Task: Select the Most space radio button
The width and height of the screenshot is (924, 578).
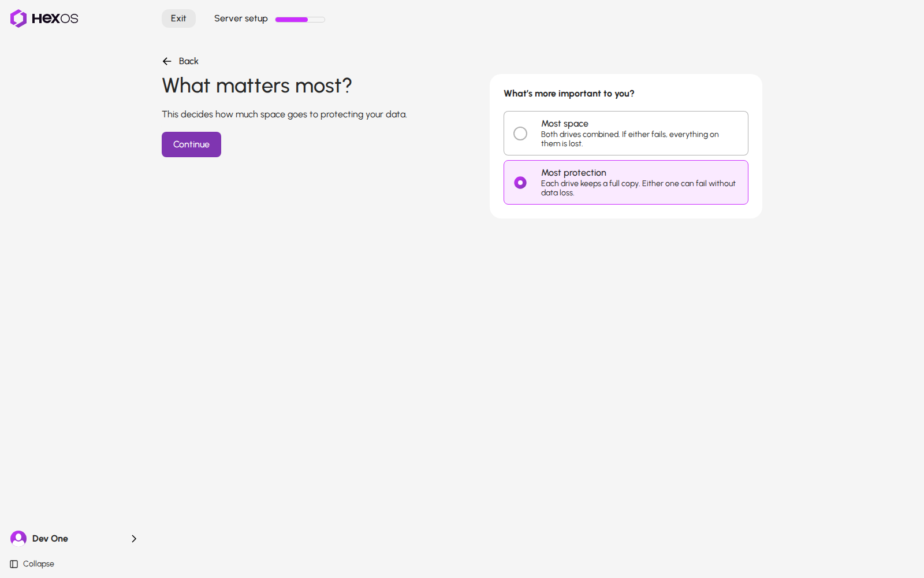Action: (x=520, y=134)
